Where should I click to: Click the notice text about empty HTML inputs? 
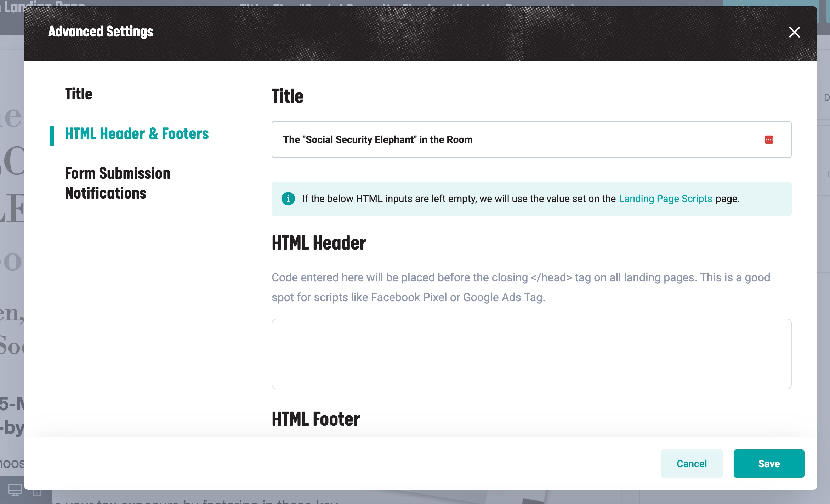pos(457,199)
